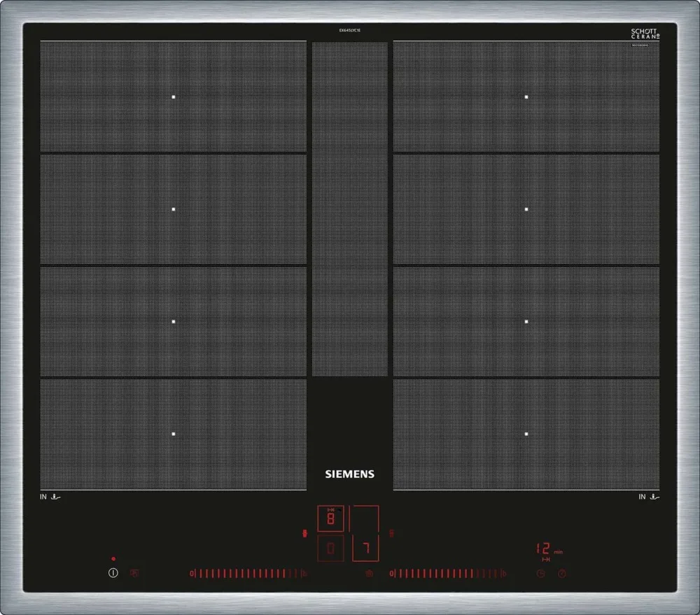Select the zone display showing 7

(x=365, y=548)
